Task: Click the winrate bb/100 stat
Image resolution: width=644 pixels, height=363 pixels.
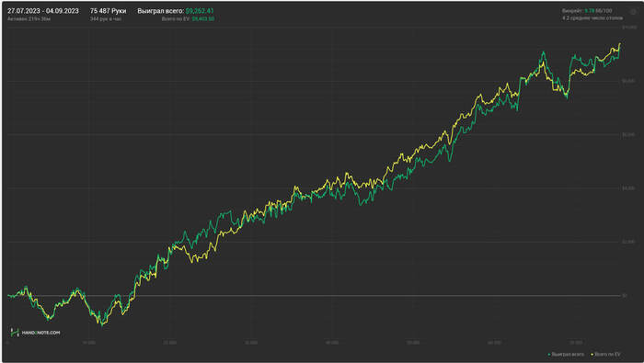Action: [x=587, y=11]
